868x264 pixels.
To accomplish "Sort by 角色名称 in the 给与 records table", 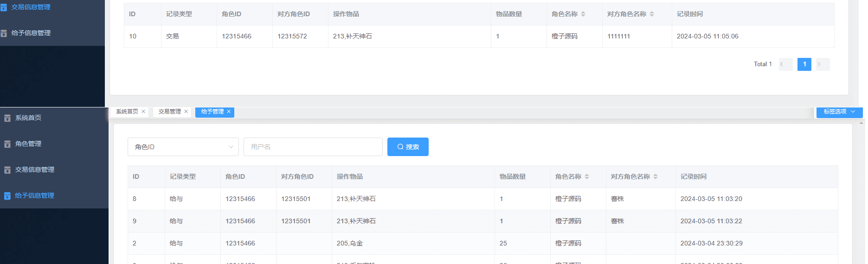I will point(587,176).
